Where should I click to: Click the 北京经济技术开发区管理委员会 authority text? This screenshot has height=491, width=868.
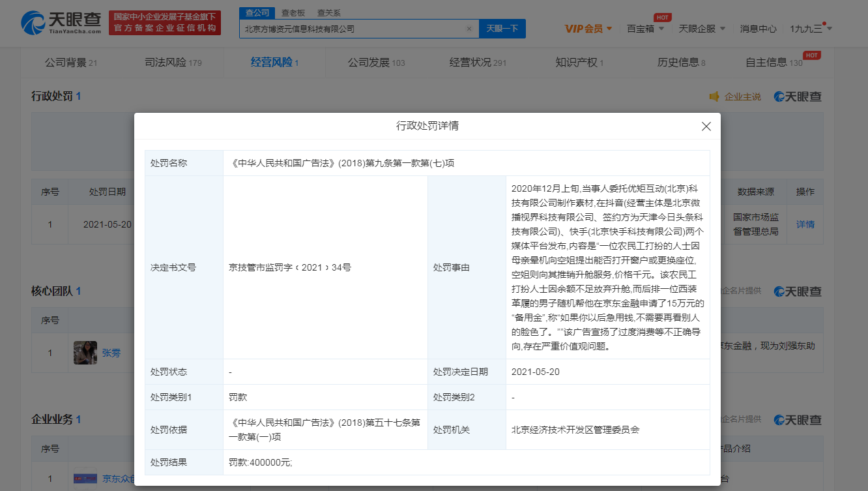click(x=576, y=430)
